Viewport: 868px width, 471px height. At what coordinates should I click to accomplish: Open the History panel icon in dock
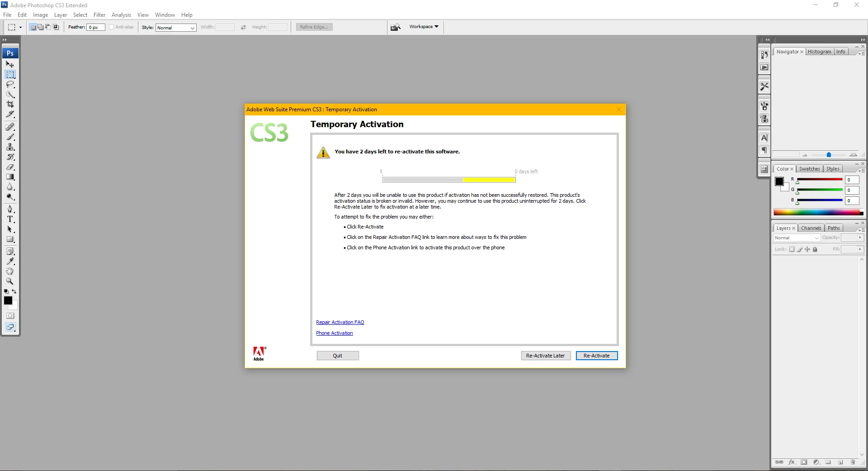tap(764, 55)
